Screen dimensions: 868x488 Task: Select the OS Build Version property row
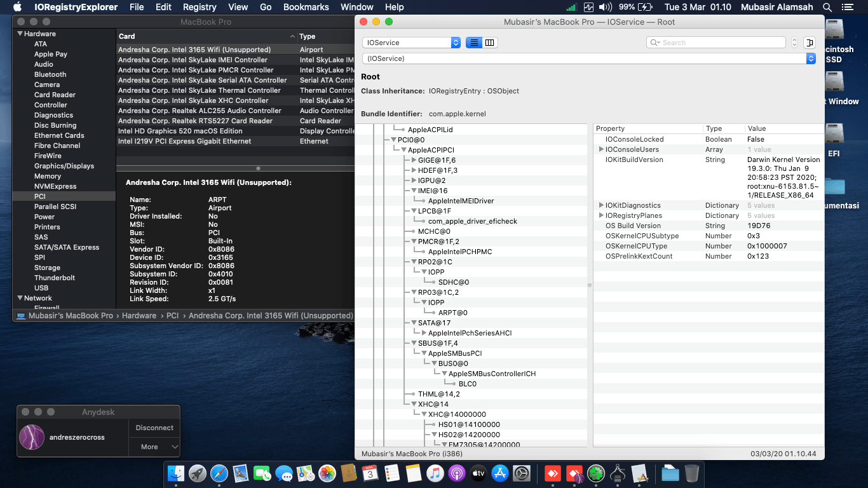pyautogui.click(x=709, y=226)
